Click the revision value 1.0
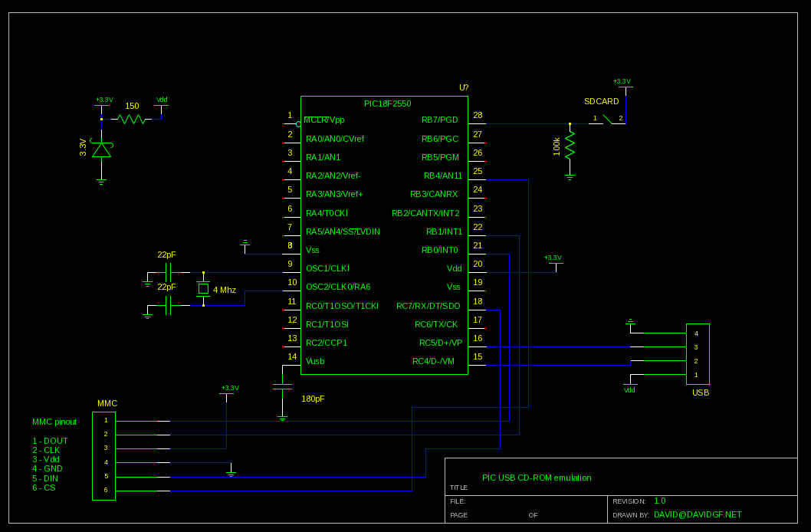The image size is (811, 532). [659, 501]
